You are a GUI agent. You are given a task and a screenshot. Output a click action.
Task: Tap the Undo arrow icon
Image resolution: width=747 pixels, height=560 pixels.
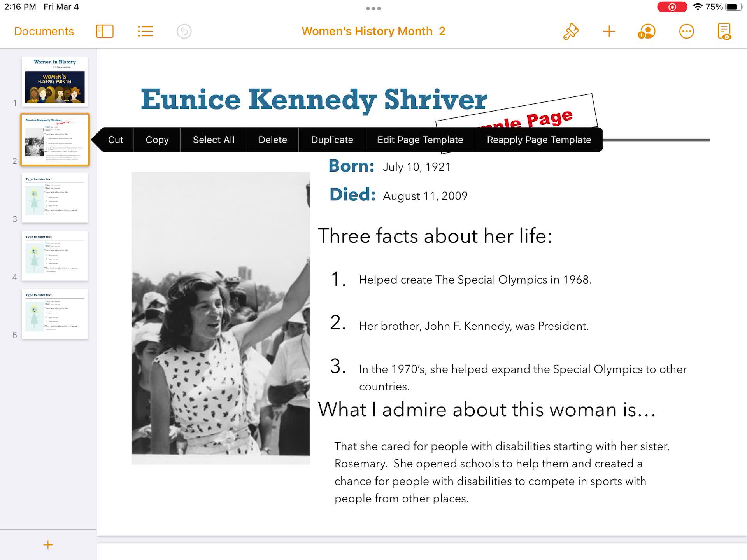tap(184, 31)
